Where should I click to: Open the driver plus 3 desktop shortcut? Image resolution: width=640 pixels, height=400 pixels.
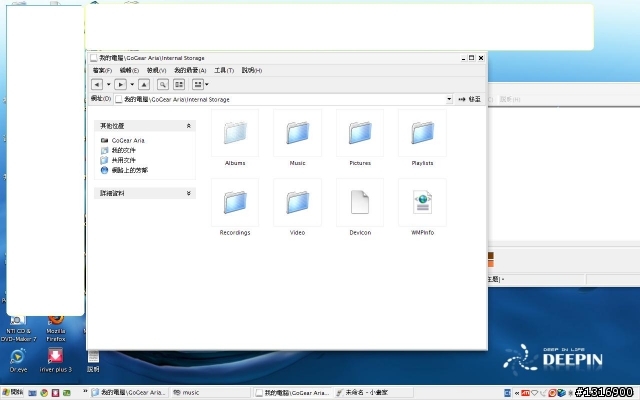point(56,360)
